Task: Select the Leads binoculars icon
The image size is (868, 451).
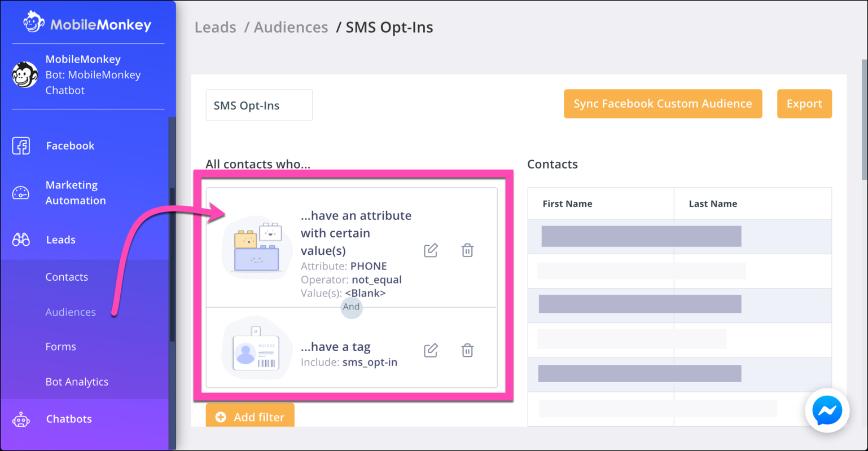Action: [x=21, y=239]
